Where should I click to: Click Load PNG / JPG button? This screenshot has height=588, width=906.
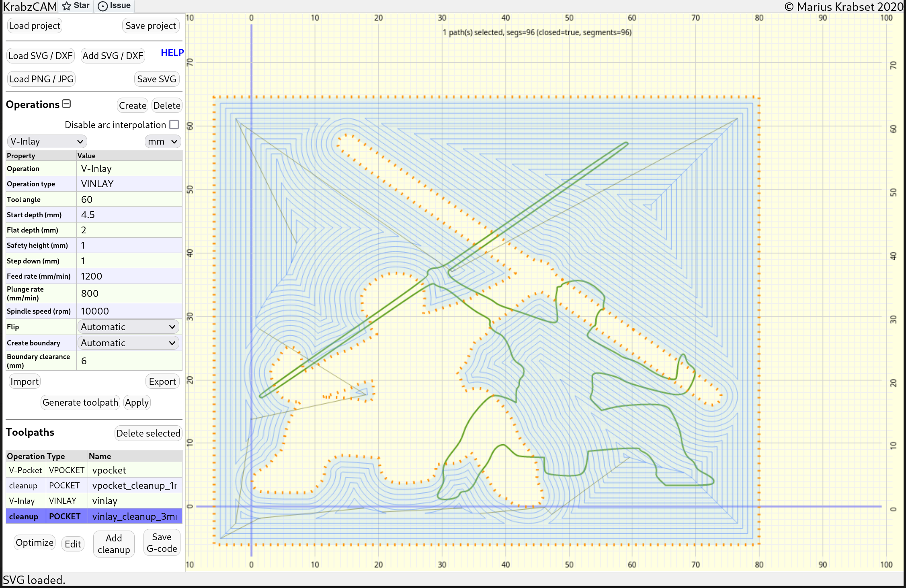(x=41, y=79)
